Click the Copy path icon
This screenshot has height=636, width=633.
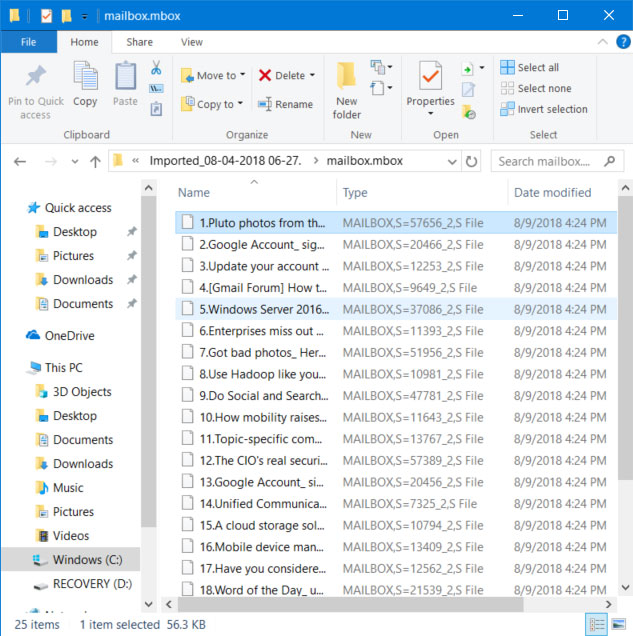tap(156, 88)
